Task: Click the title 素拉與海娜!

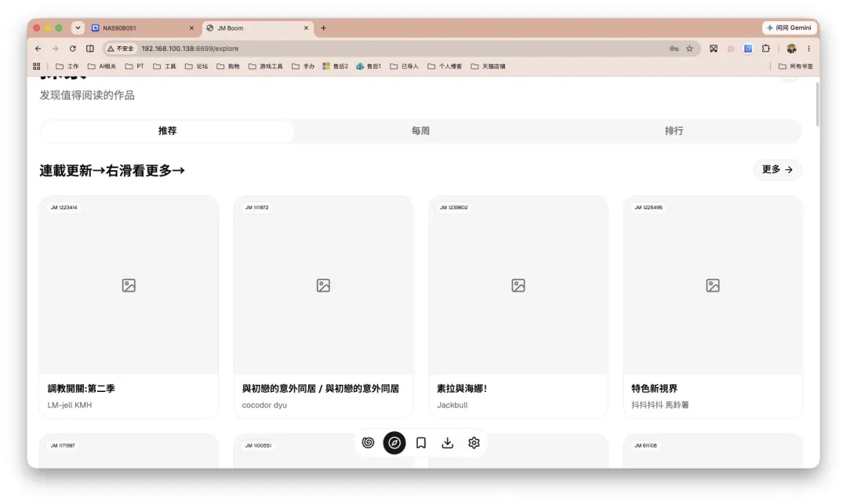Action: [462, 389]
